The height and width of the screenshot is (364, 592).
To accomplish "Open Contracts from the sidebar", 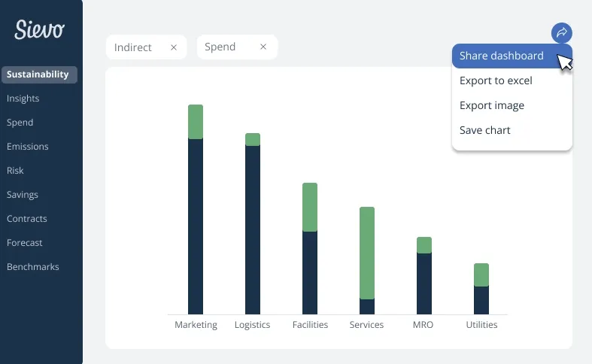I will click(x=27, y=219).
